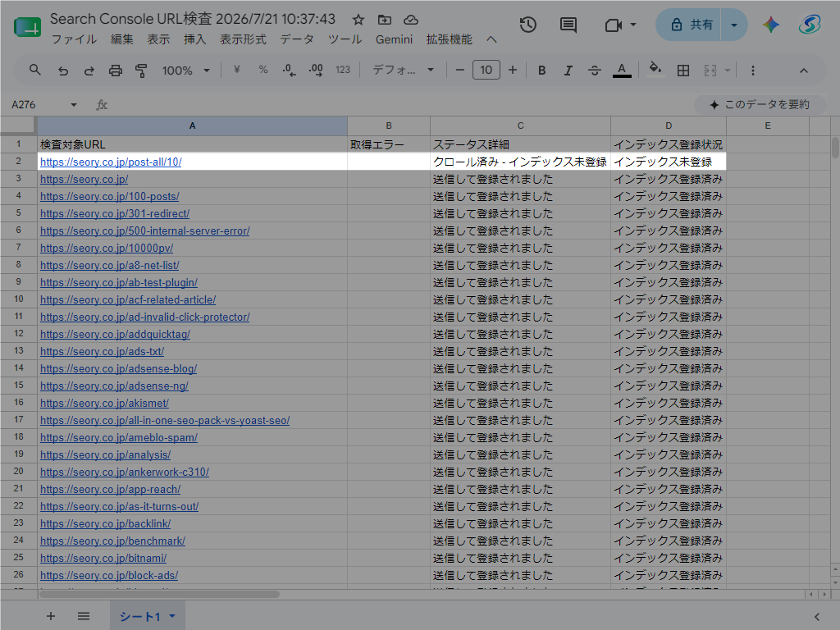Viewport: 840px width, 630px height.
Task: Decrease font size minus button
Action: (x=459, y=71)
